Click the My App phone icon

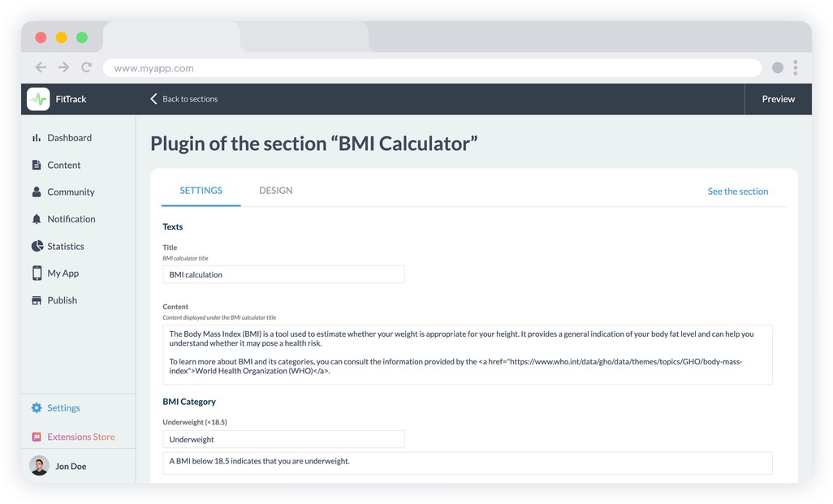[37, 274]
